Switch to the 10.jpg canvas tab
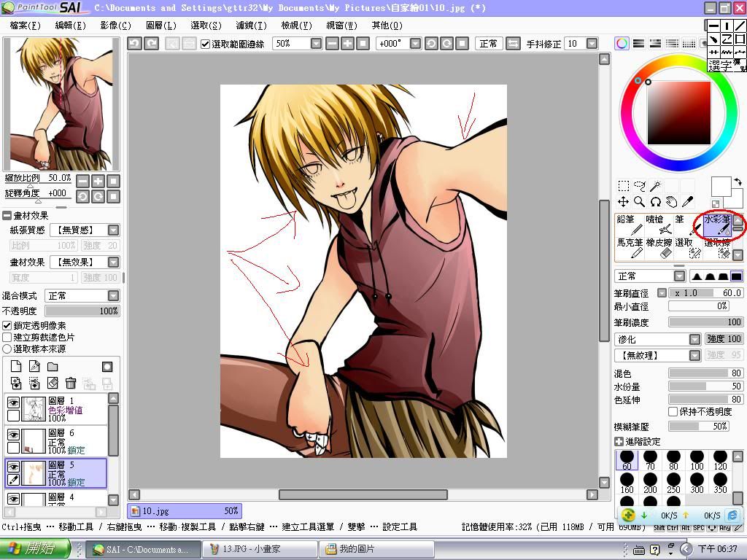Screen dimensions: 747x560 (185, 511)
